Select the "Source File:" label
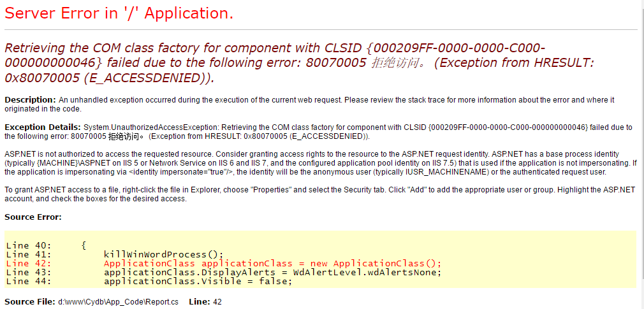The width and height of the screenshot is (644, 309). 30,302
